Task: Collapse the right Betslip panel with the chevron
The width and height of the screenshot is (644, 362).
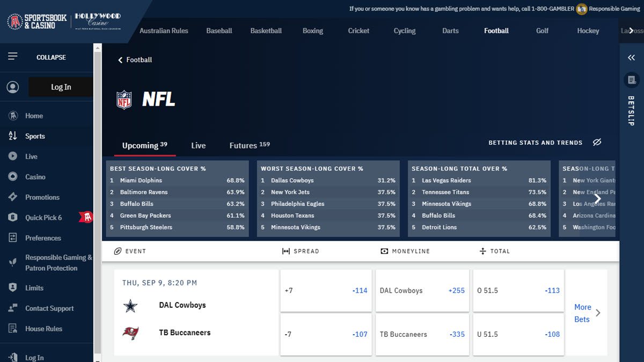Action: point(631,57)
